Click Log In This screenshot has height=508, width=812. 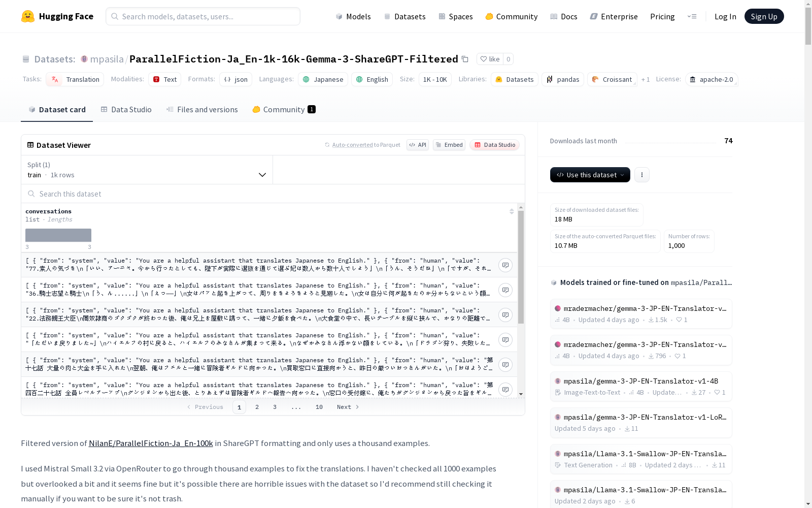pos(725,16)
